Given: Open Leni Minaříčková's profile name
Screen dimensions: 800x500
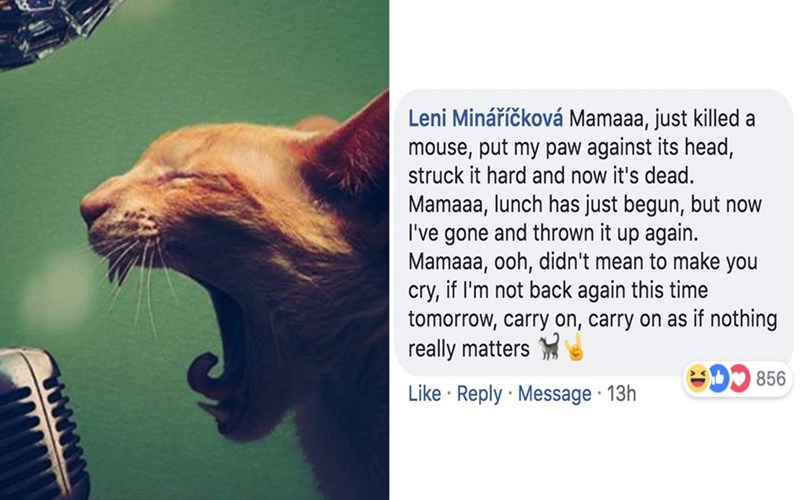Looking at the screenshot, I should [485, 119].
